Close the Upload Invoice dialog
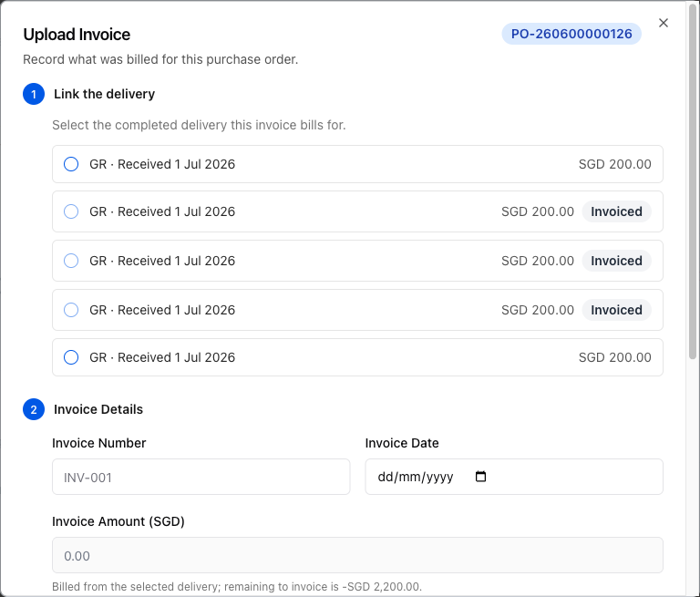This screenshot has width=700, height=597. tap(664, 23)
